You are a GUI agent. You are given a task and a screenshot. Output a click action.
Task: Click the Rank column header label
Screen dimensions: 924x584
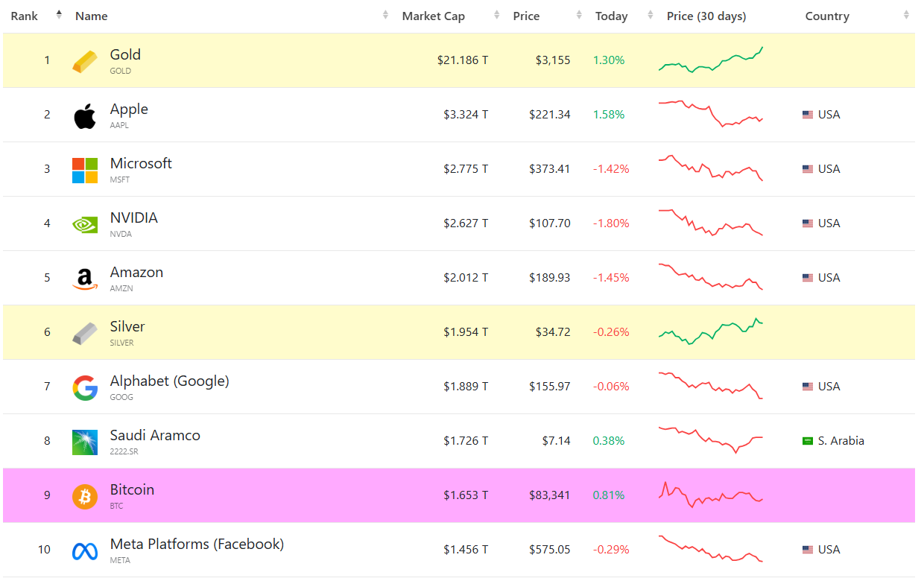pyautogui.click(x=25, y=16)
